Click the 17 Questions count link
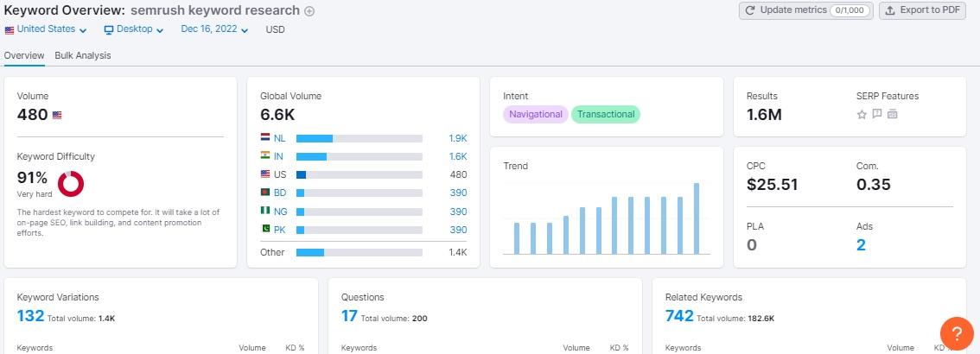980x354 pixels. tap(349, 316)
